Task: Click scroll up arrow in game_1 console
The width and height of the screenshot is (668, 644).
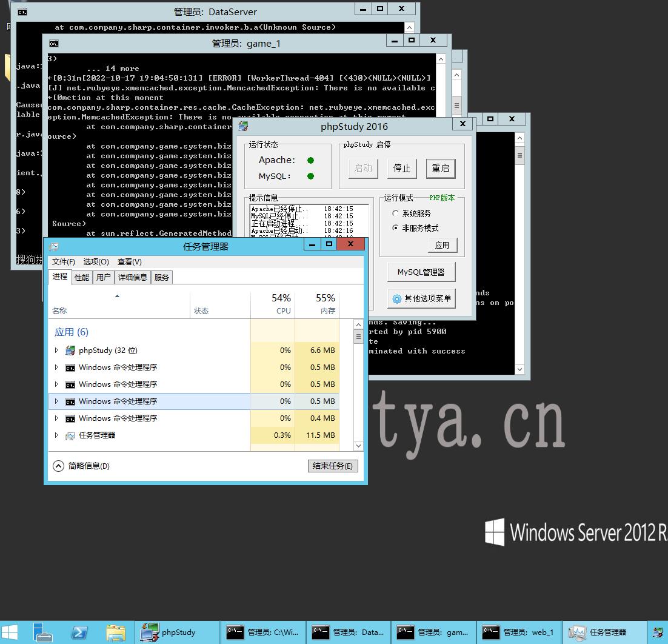Action: coord(441,59)
